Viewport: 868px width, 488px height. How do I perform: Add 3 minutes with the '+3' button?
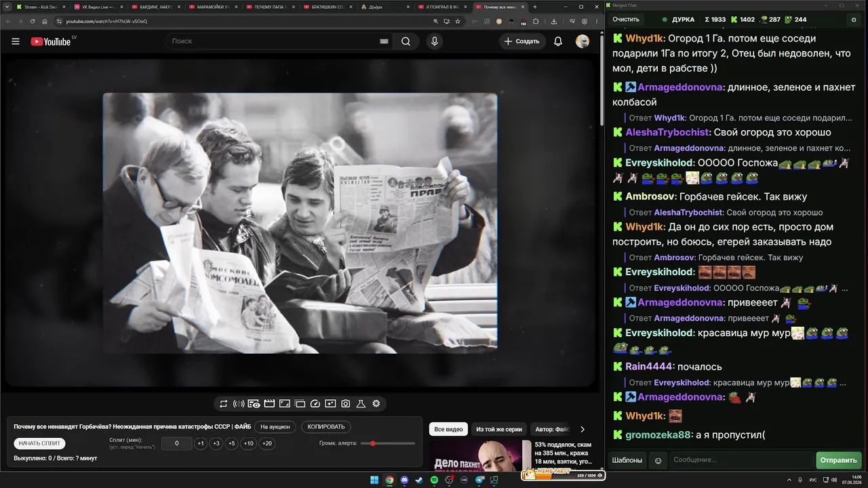216,443
